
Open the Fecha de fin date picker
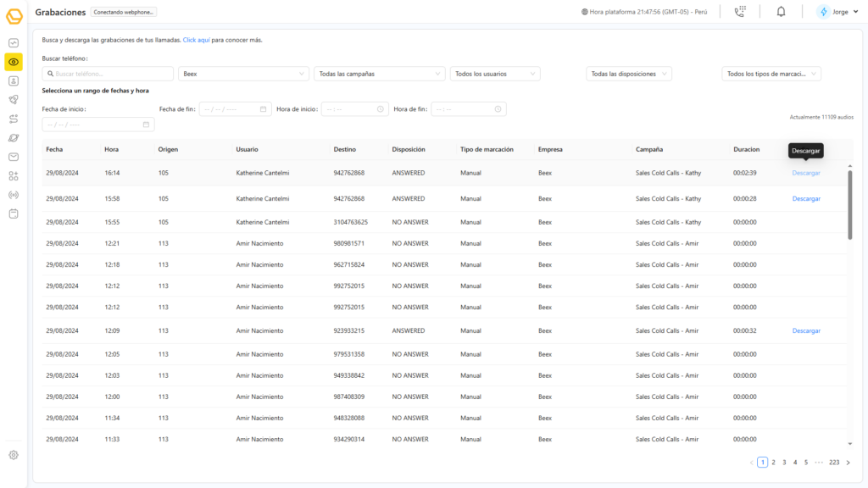[235, 108]
